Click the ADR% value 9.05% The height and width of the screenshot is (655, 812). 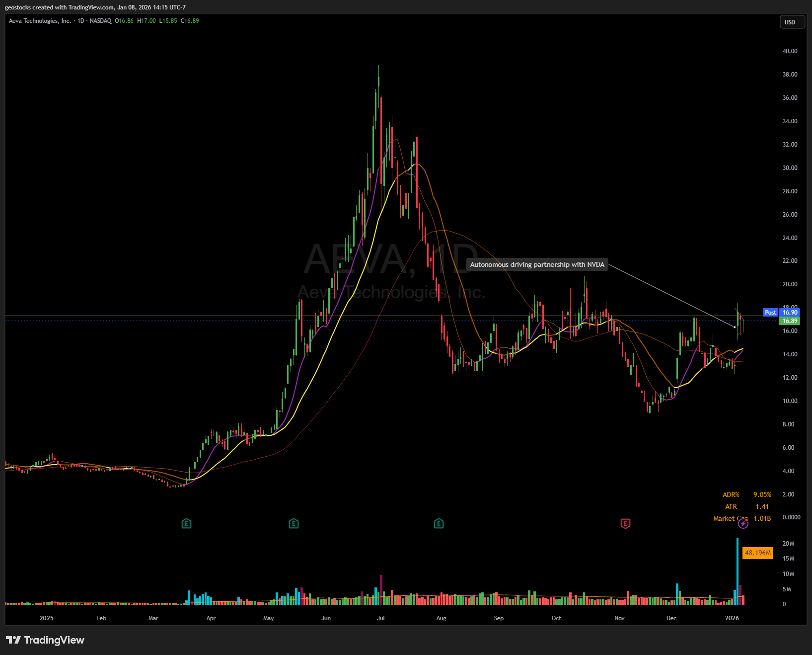point(762,494)
